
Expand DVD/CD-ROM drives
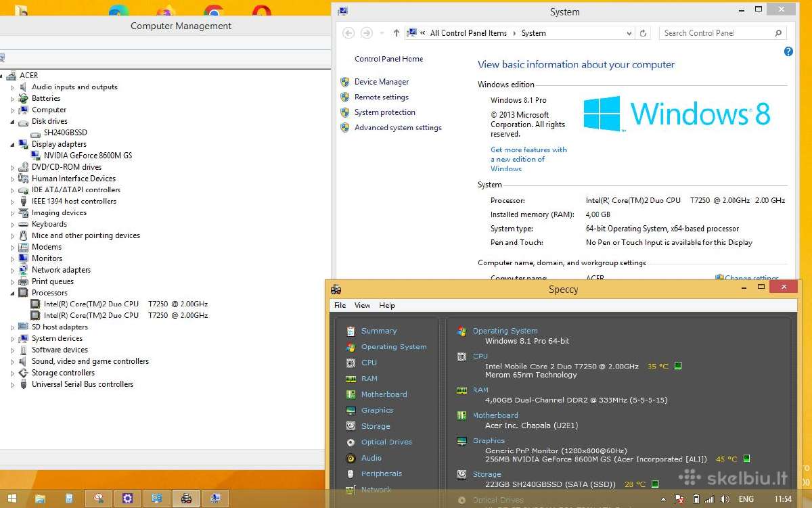point(12,167)
